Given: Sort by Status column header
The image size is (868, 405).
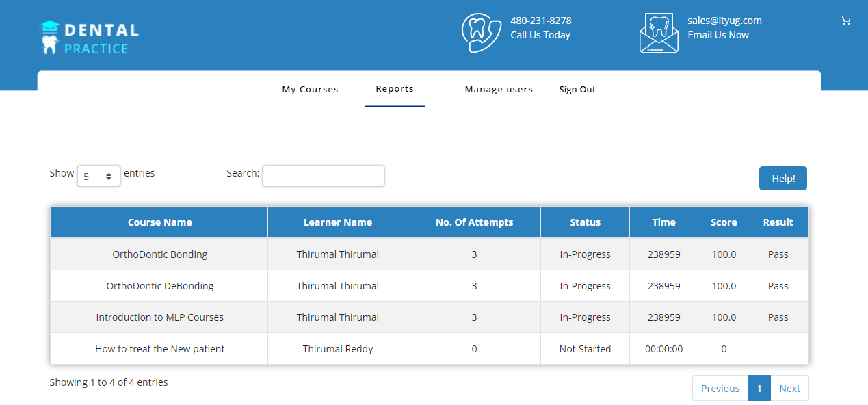Looking at the screenshot, I should coord(585,222).
